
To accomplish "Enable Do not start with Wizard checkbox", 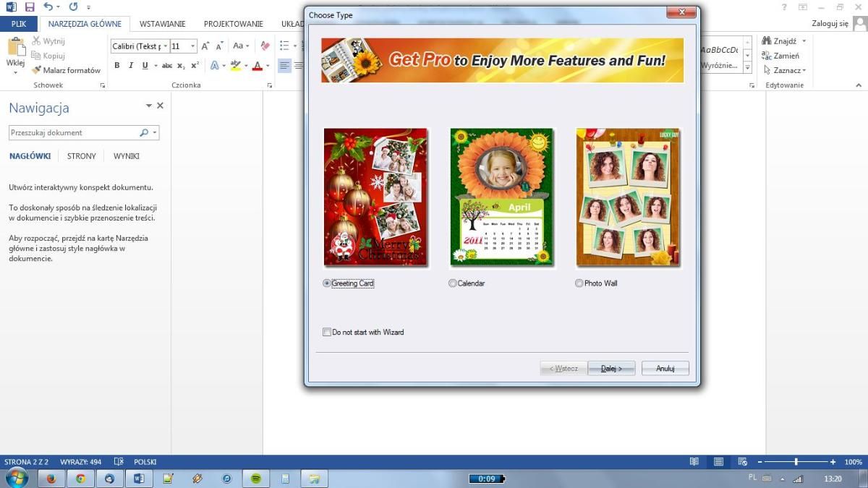I will point(327,333).
